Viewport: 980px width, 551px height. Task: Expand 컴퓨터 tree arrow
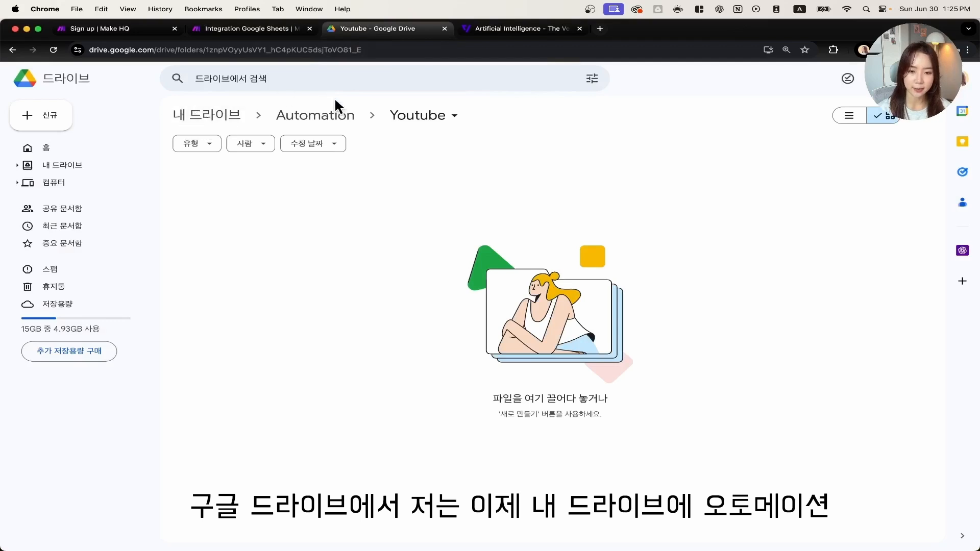coord(17,183)
